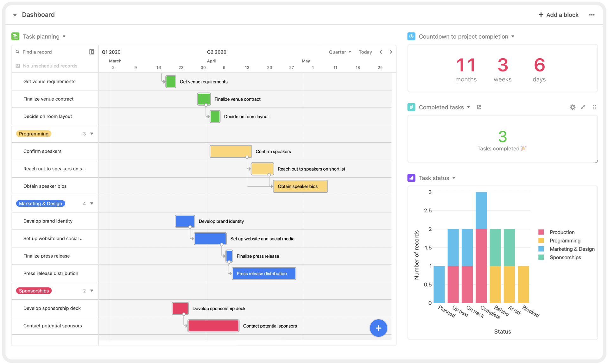
Task: Click the blue plus add-record button
Action: point(378,328)
